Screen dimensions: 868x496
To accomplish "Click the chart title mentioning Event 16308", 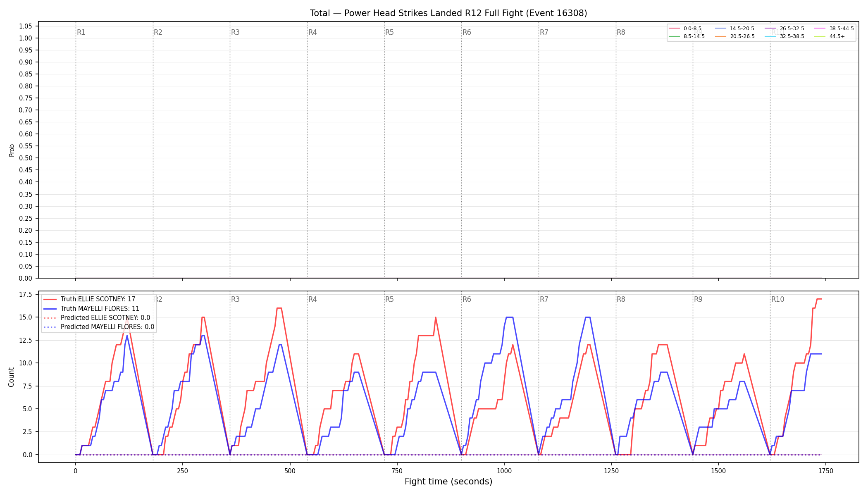I will pyautogui.click(x=448, y=13).
